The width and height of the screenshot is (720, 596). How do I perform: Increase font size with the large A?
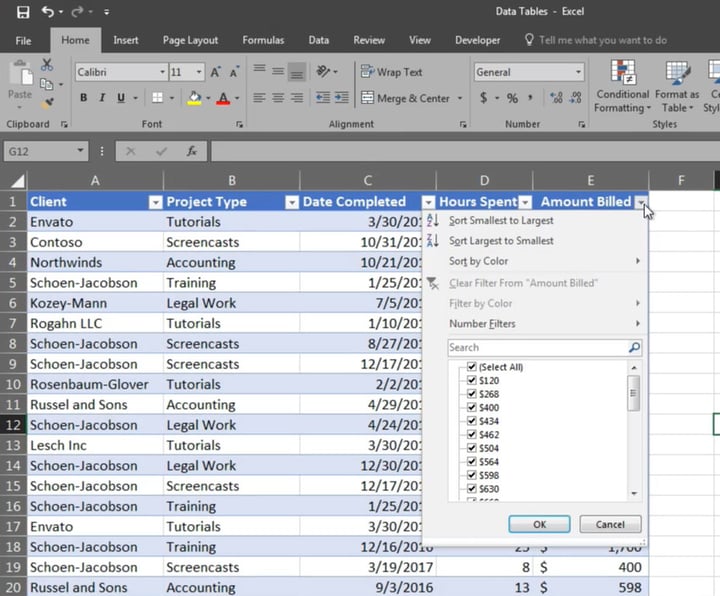(215, 72)
